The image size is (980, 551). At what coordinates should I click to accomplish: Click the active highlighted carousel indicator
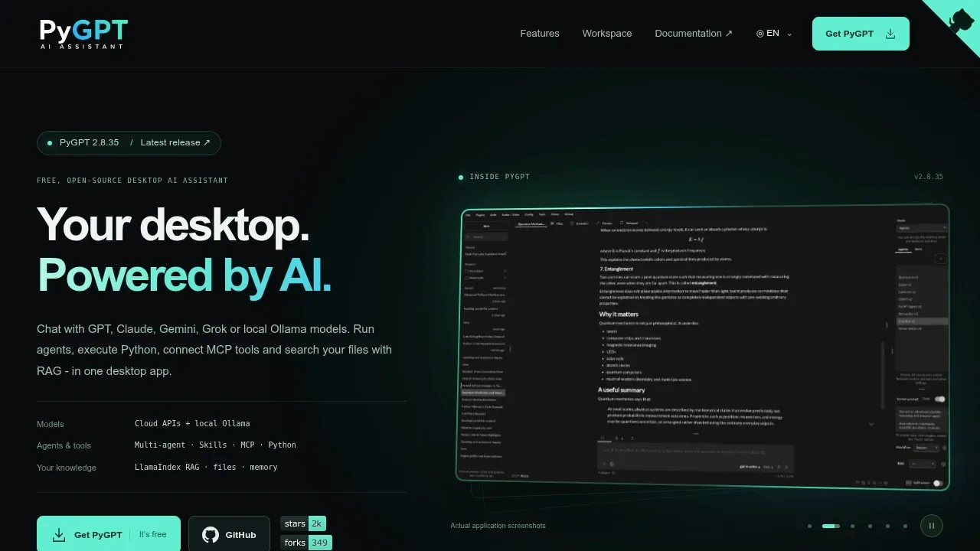click(x=831, y=526)
